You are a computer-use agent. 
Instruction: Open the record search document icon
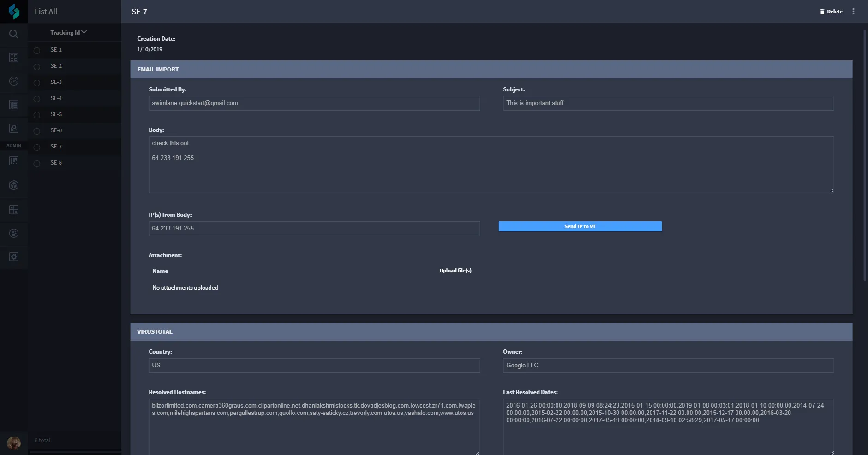click(x=14, y=128)
